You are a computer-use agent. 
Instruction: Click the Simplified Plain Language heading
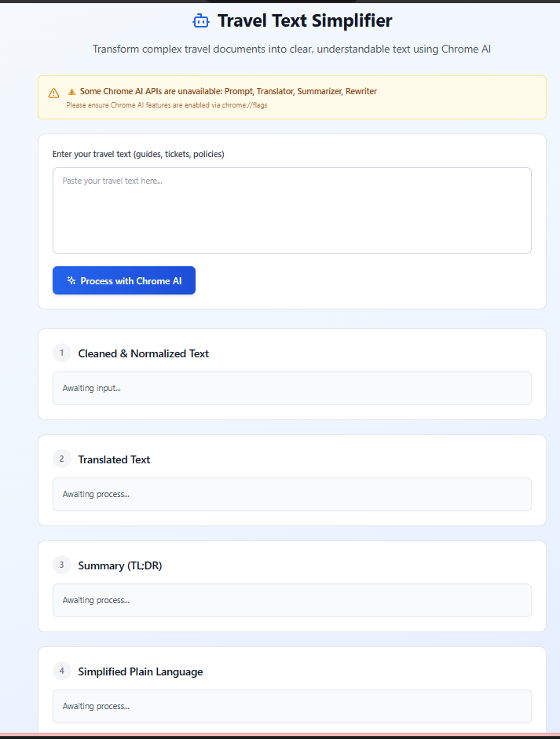click(x=141, y=671)
